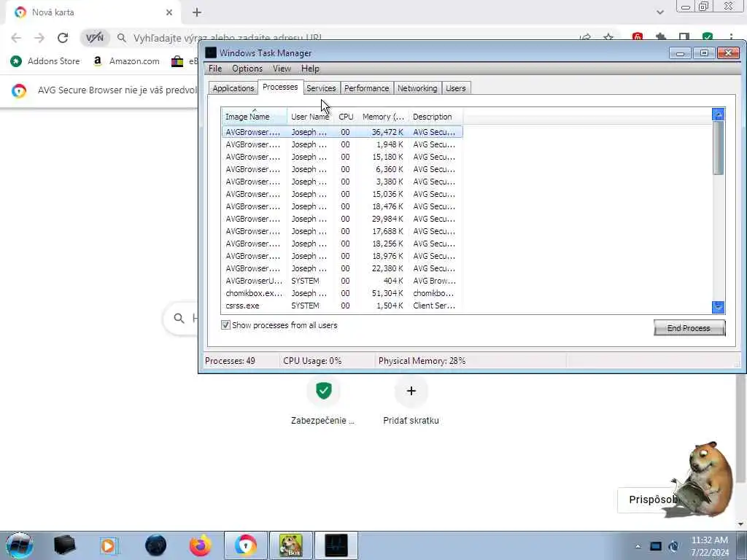Image resolution: width=747 pixels, height=560 pixels.
Task: Sort by CPU column header
Action: pos(346,117)
